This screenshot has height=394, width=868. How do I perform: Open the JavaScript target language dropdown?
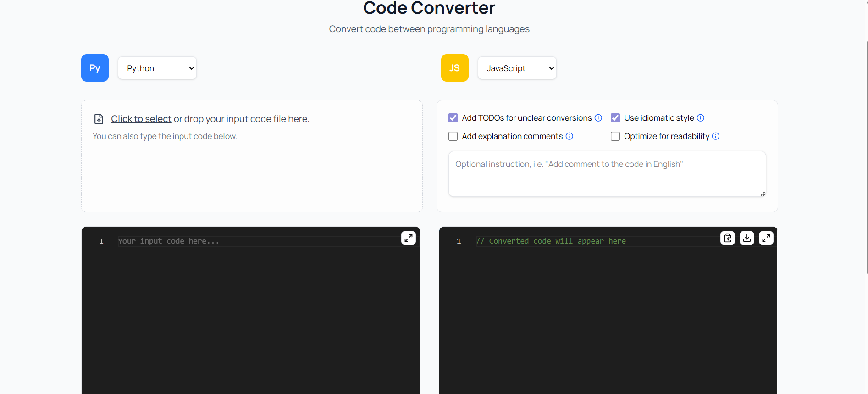517,68
